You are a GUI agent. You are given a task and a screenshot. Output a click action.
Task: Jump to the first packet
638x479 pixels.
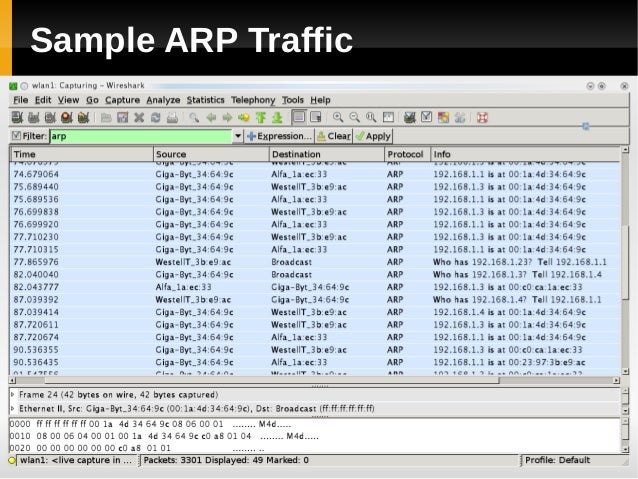[260, 118]
